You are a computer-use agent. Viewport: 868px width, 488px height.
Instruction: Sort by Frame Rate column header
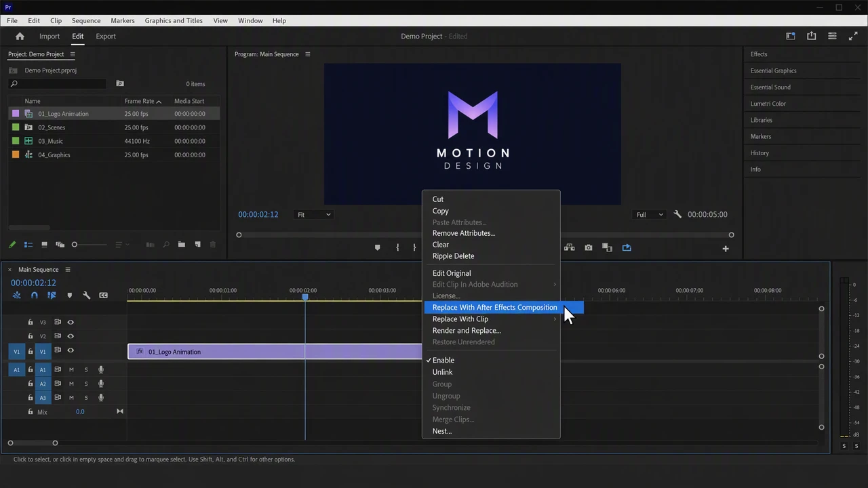point(142,101)
